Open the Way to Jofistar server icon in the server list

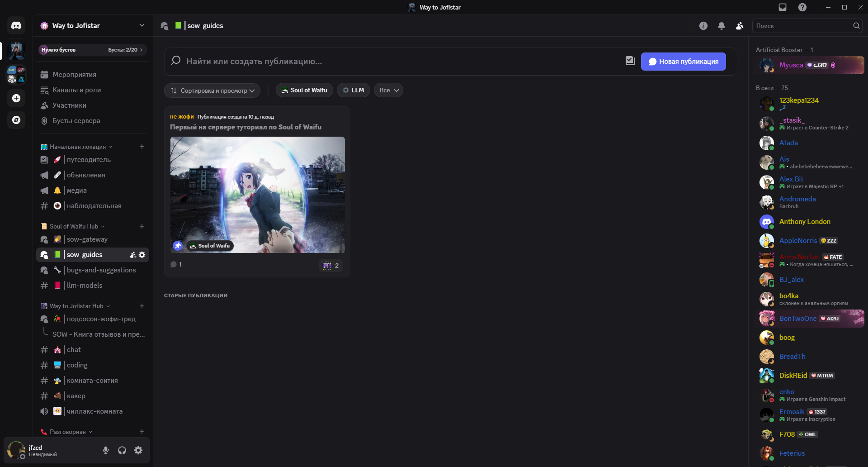pyautogui.click(x=16, y=51)
